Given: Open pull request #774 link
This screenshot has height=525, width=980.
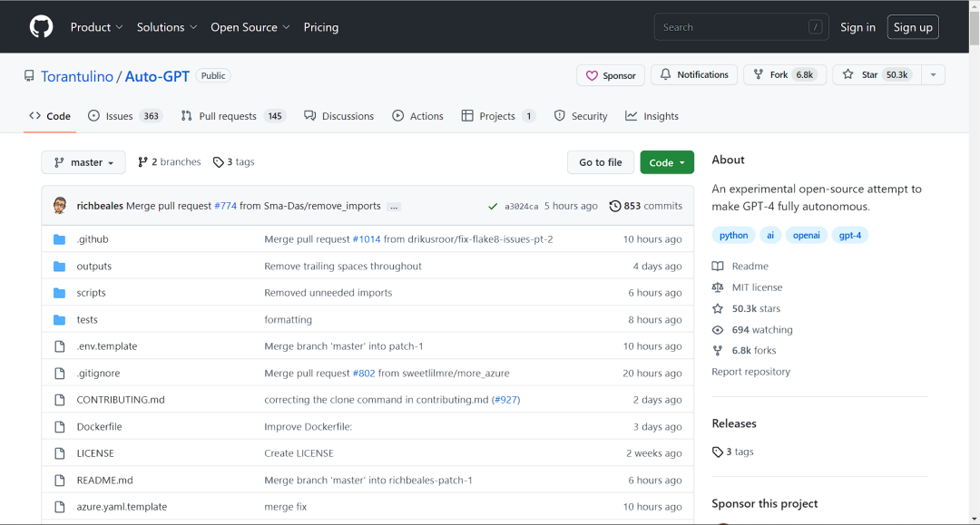Looking at the screenshot, I should 225,206.
